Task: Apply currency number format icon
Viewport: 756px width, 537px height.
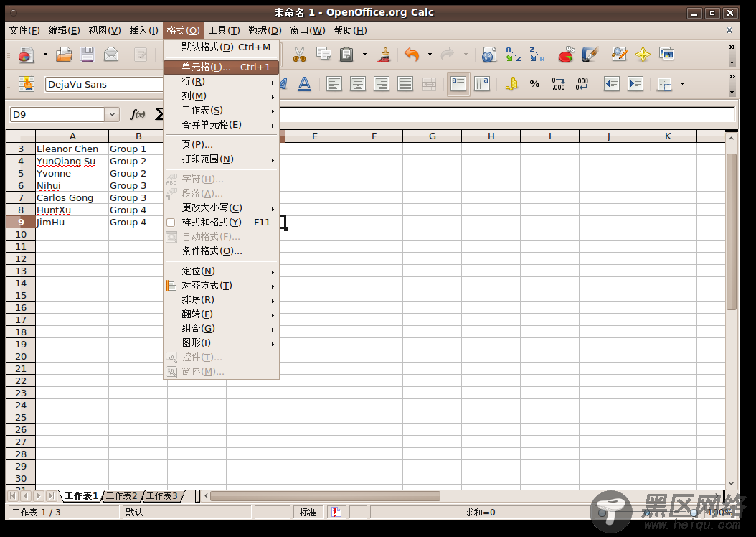Action: point(511,84)
